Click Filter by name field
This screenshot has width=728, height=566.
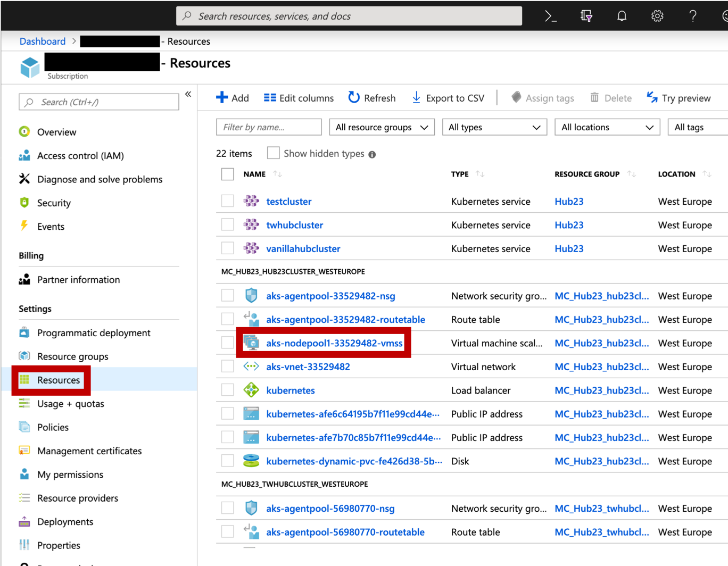269,127
